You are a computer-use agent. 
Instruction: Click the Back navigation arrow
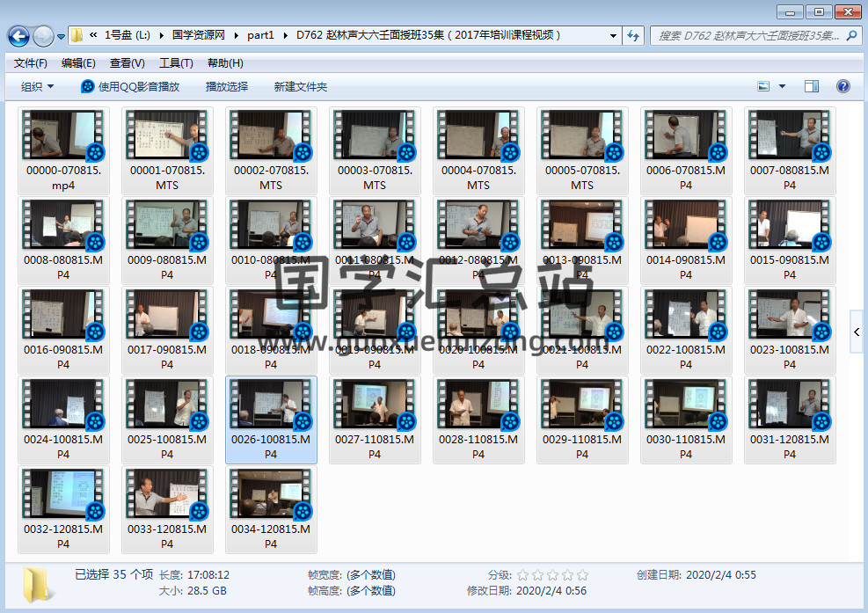click(18, 36)
